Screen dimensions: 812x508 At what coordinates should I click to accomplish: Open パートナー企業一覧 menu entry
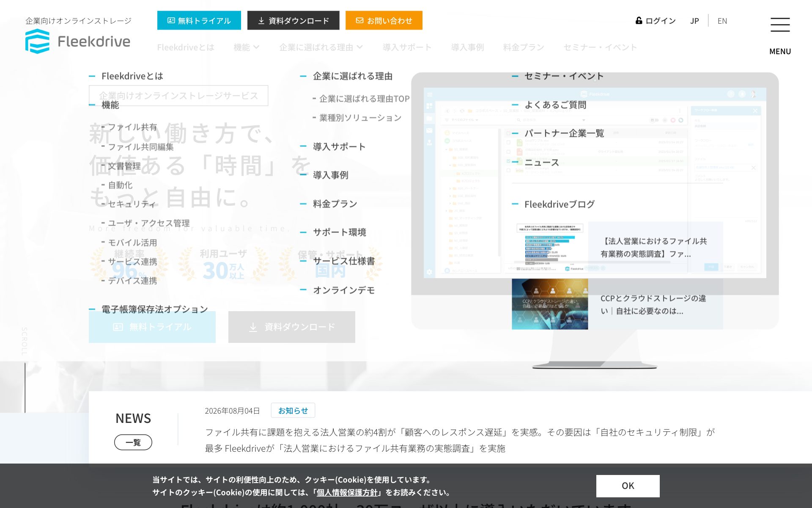(564, 133)
